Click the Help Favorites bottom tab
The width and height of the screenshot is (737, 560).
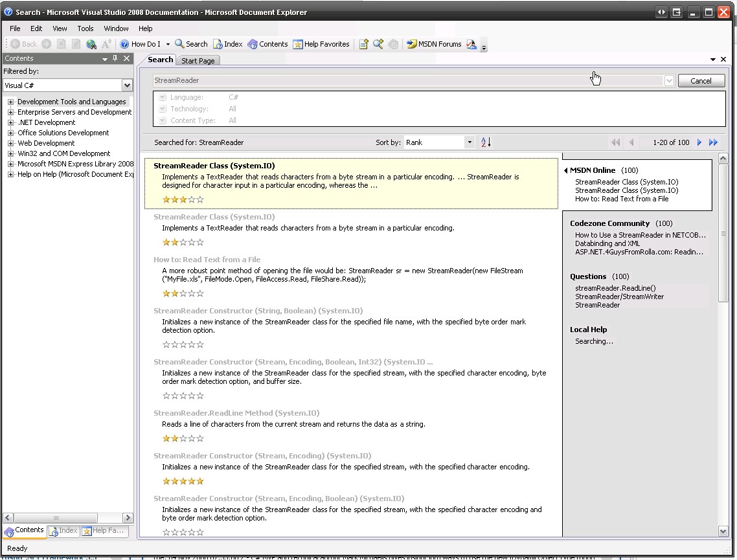[x=104, y=531]
